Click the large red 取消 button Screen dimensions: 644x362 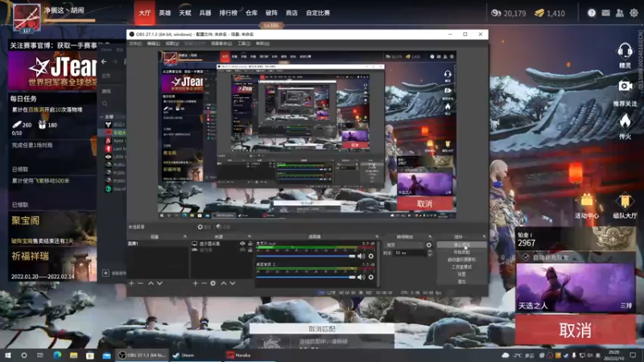coord(576,330)
